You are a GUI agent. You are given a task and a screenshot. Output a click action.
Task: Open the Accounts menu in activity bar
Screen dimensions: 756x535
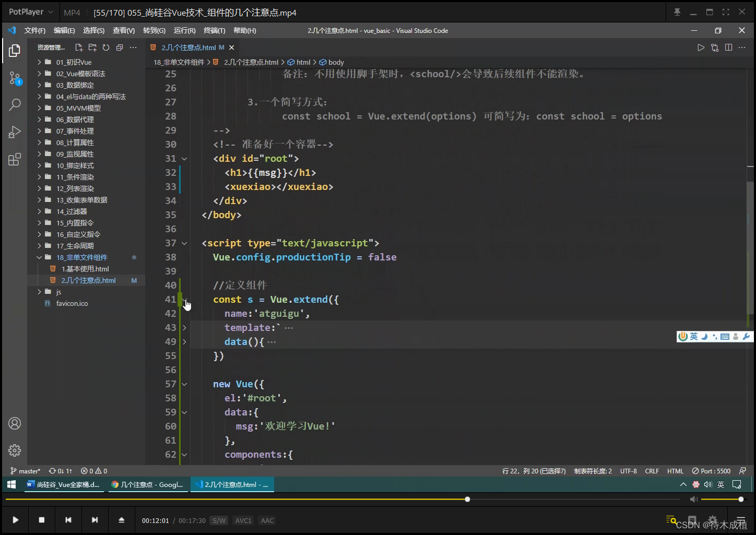click(15, 423)
